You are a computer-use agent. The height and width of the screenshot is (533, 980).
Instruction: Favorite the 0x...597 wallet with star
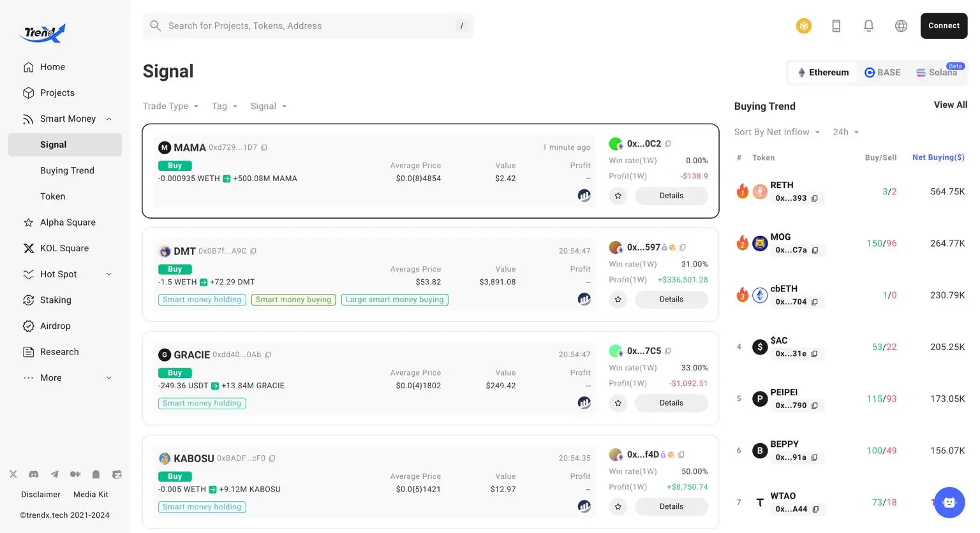(618, 300)
